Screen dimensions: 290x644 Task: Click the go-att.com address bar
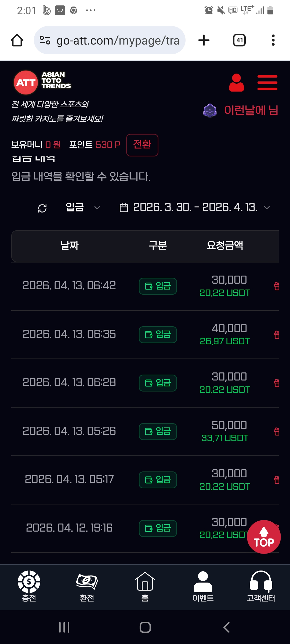coord(110,41)
